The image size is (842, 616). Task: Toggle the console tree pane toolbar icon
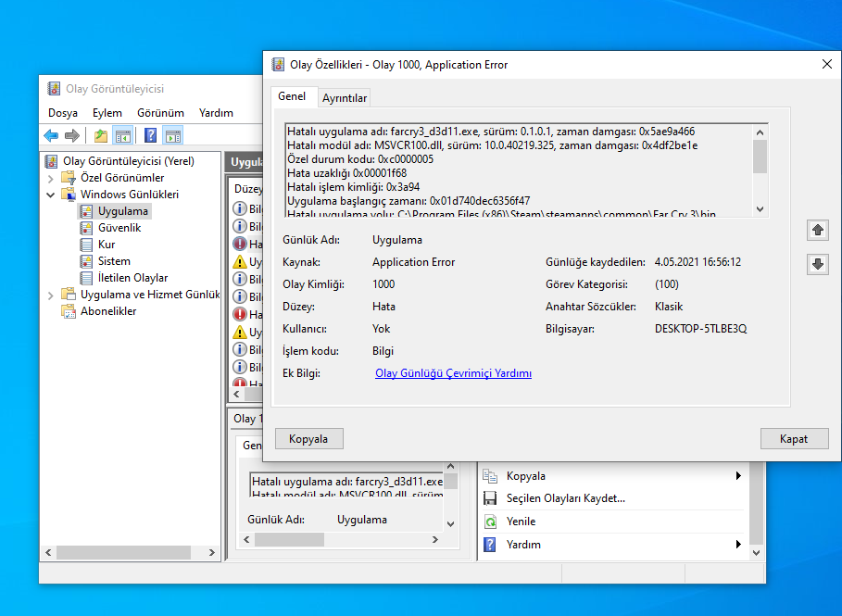click(123, 136)
